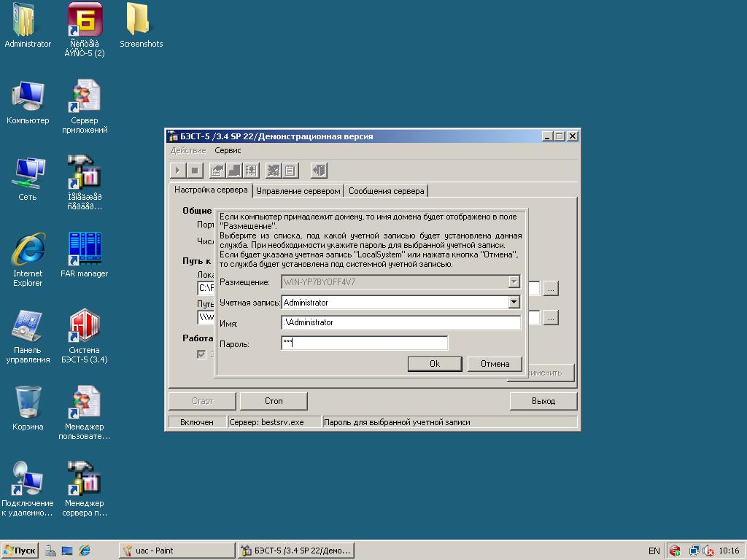Click the stop square toolbar icon
Viewport: 747px width, 560px height.
click(194, 171)
